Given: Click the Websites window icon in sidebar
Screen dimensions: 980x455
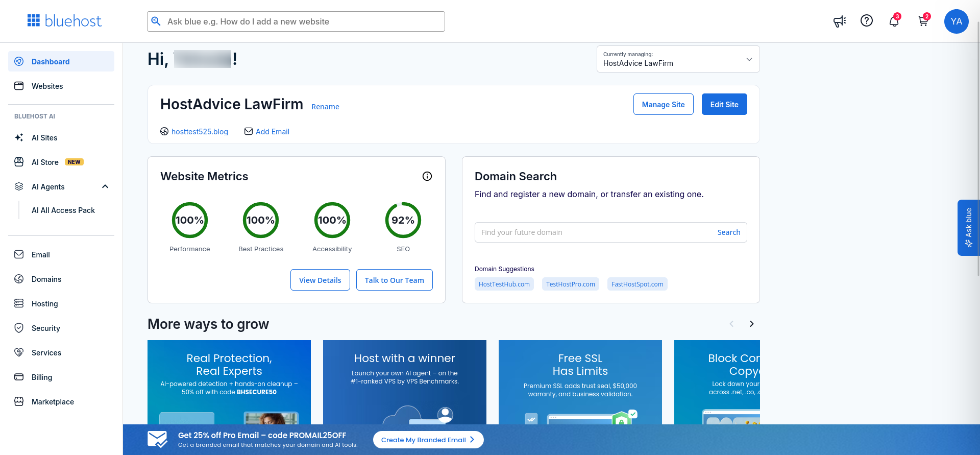Looking at the screenshot, I should click(x=19, y=86).
